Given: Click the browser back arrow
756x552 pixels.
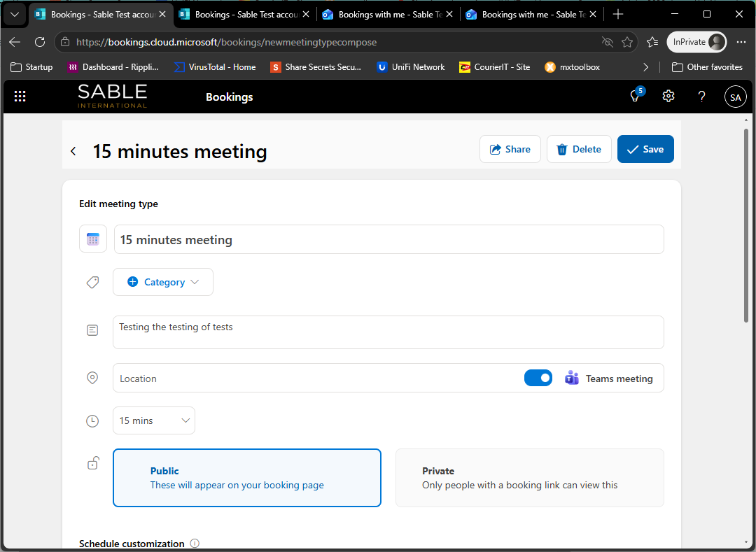Looking at the screenshot, I should (15, 42).
